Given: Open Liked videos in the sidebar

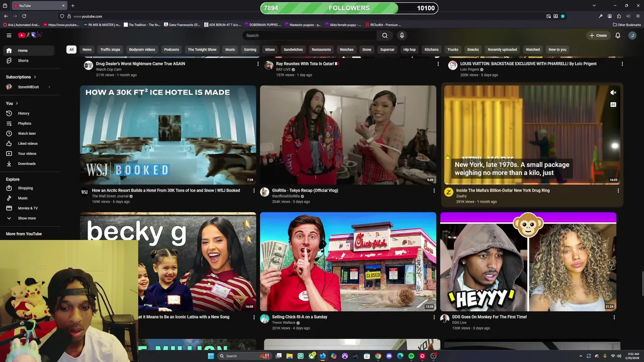Looking at the screenshot, I should [29, 143].
